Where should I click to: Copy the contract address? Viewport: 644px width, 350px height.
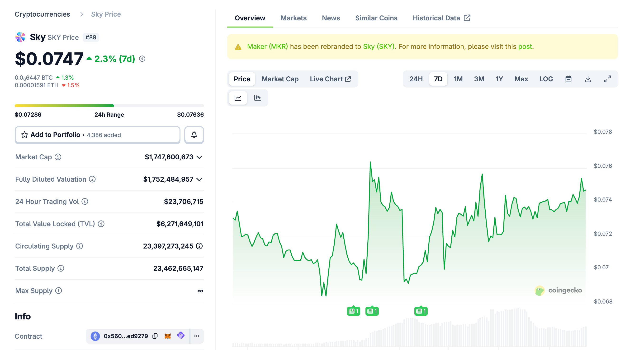[x=155, y=336]
